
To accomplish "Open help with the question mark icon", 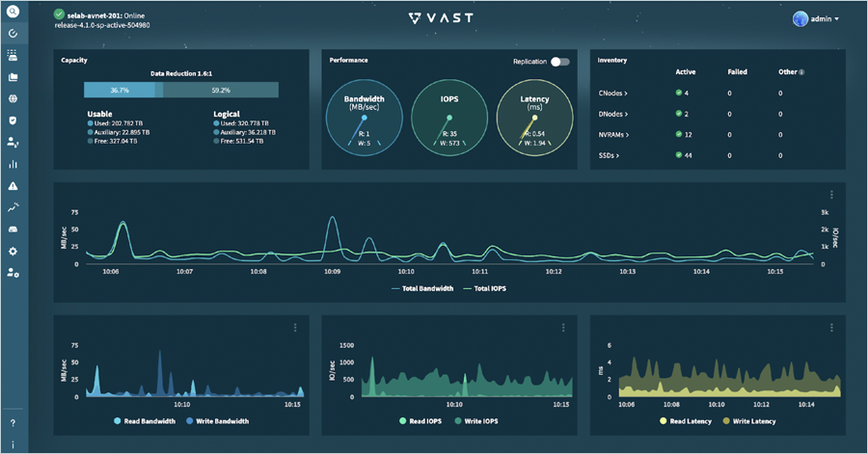I will click(x=13, y=423).
